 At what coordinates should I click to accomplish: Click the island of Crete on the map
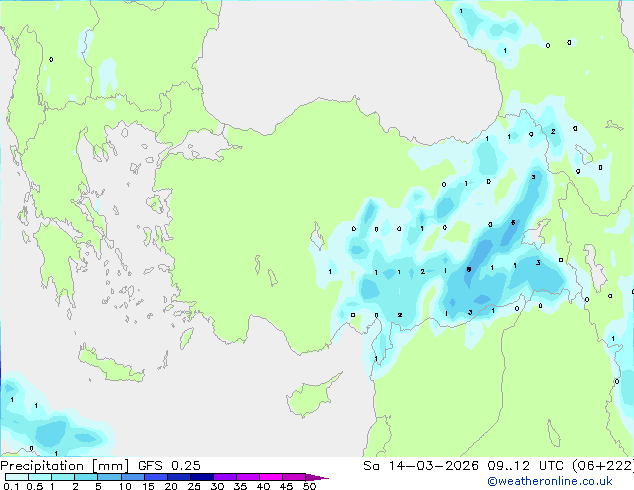pos(110,364)
